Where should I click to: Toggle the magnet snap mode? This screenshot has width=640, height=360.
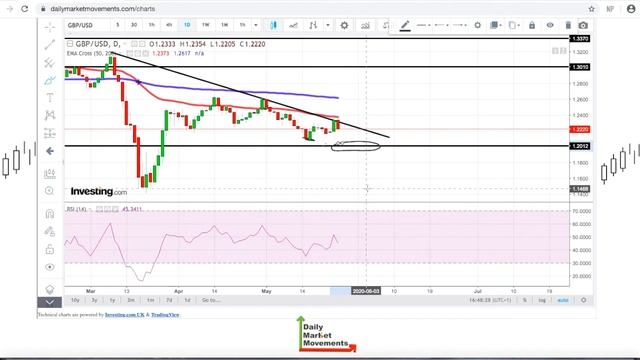pyautogui.click(x=50, y=214)
